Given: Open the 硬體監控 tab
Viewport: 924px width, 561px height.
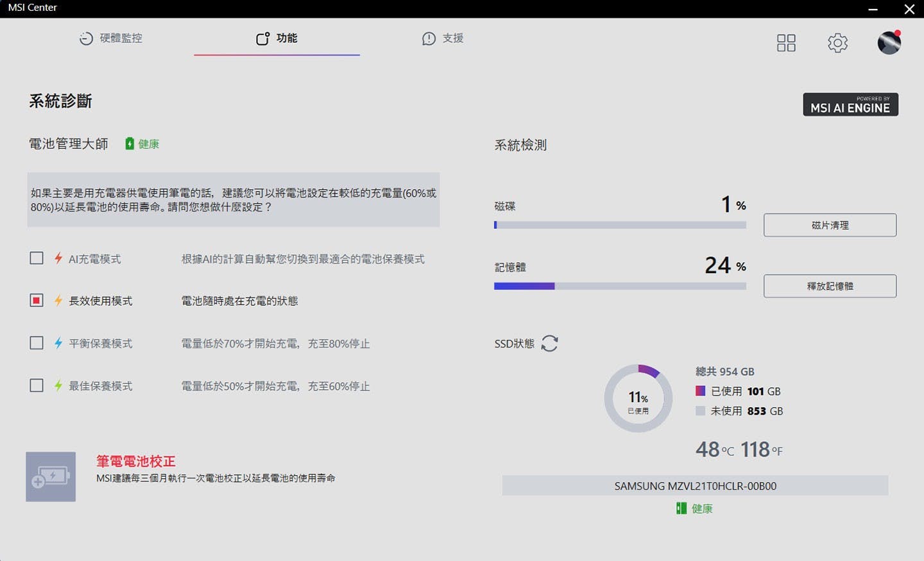Looking at the screenshot, I should [110, 38].
